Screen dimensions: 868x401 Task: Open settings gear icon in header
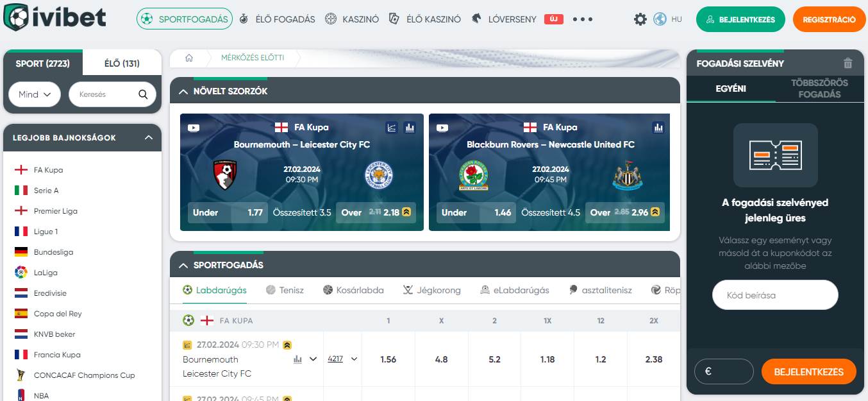640,19
